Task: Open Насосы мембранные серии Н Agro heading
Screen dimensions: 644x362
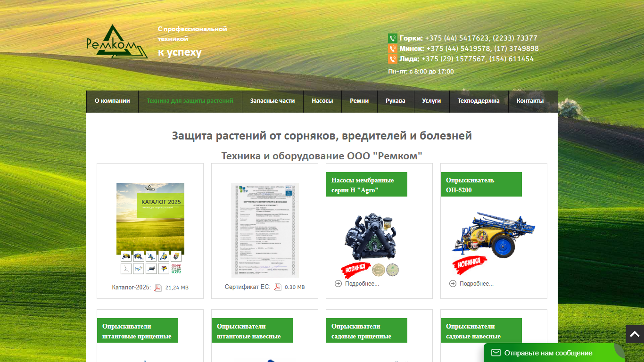Action: click(366, 185)
